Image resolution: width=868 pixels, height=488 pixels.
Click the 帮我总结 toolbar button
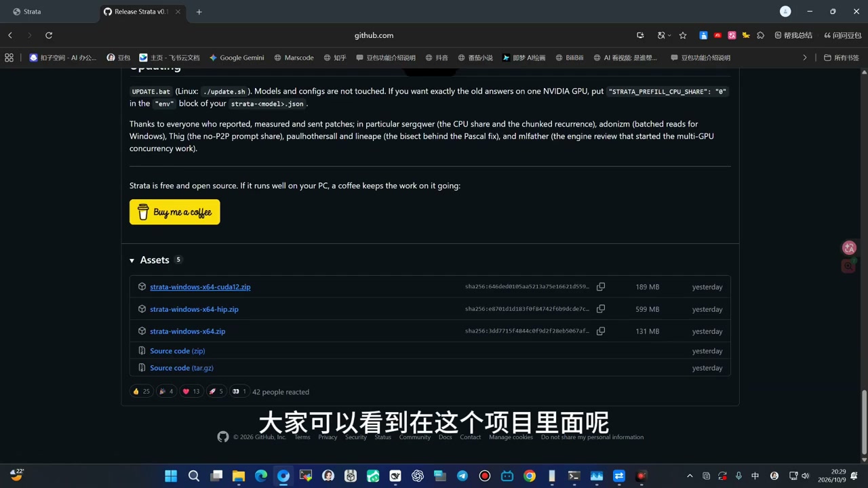(x=793, y=35)
